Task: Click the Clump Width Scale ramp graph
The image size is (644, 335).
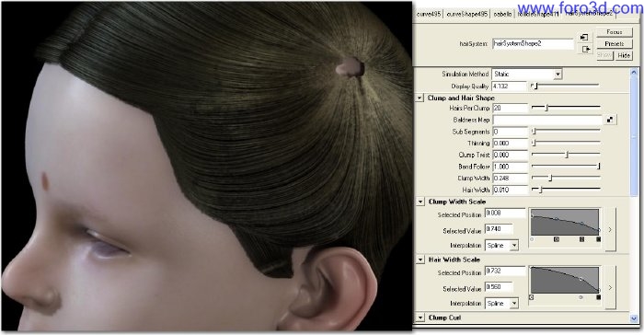Action: point(565,222)
